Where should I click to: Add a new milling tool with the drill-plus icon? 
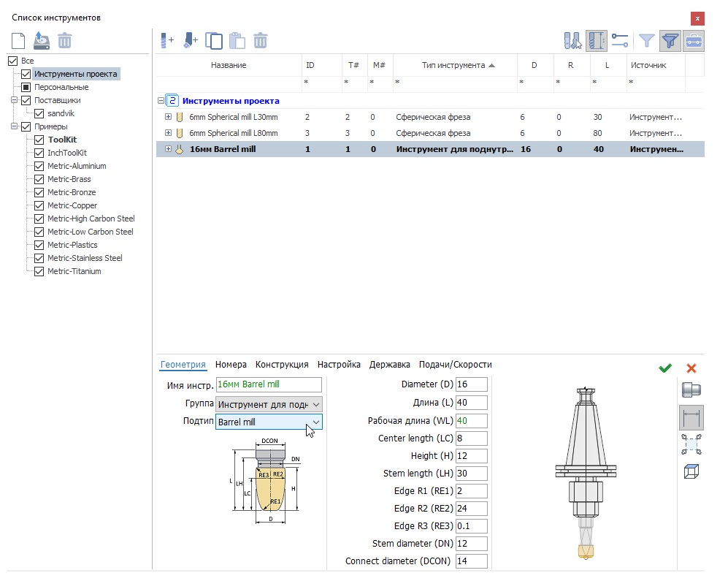pos(166,41)
